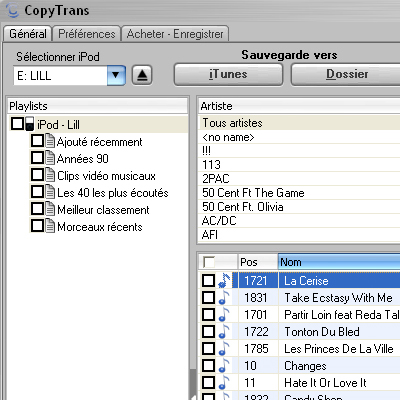Select artist 2PAC
This screenshot has height=400, width=400.
point(299,179)
